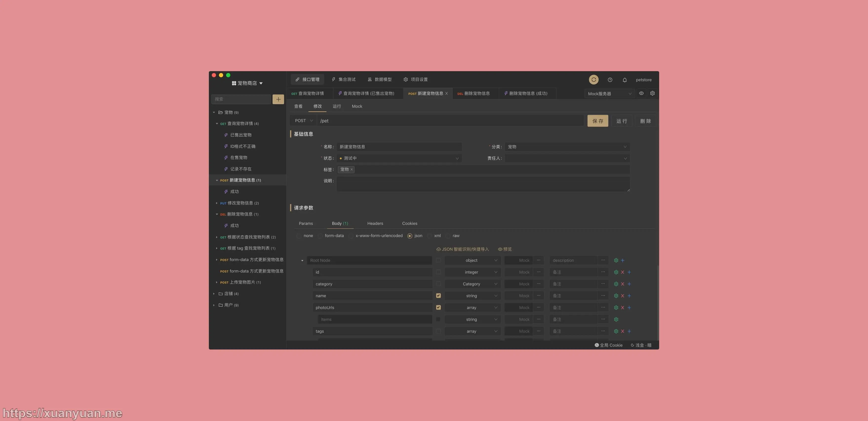The height and width of the screenshot is (421, 868).
Task: Open the POST method dropdown
Action: pyautogui.click(x=303, y=121)
